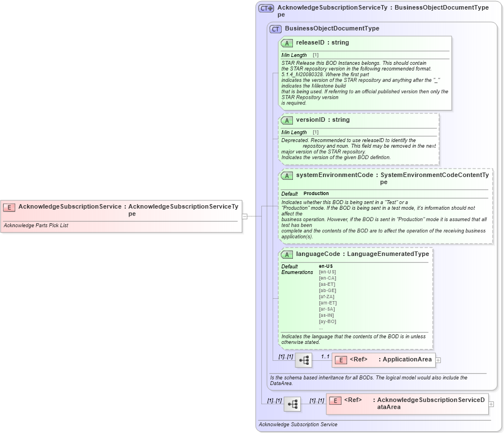Image resolution: width=504 pixels, height=433 pixels.
Task: Click the sequence compositor icon above ApplicationArea
Action: (303, 359)
